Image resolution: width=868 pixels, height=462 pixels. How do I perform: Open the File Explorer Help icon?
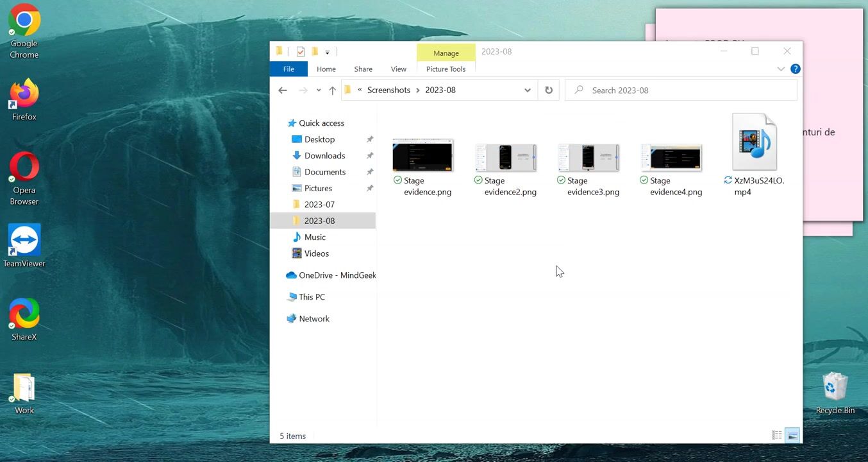(795, 69)
